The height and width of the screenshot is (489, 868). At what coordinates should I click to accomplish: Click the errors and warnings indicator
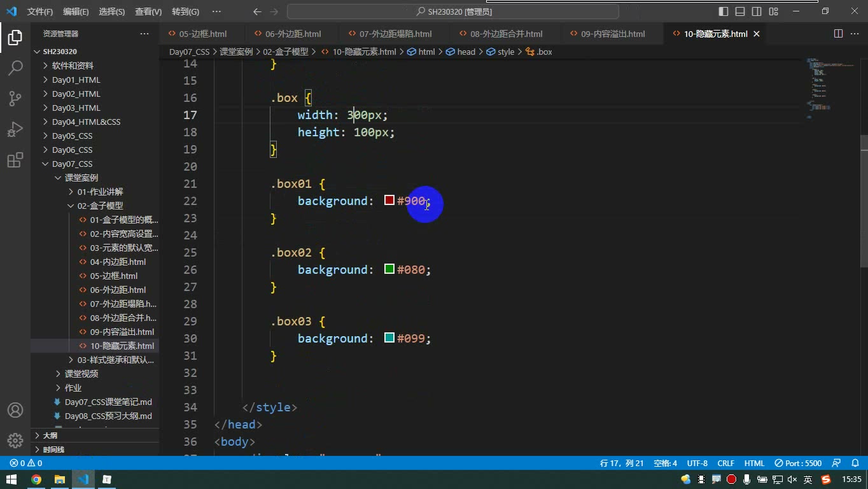click(x=25, y=464)
